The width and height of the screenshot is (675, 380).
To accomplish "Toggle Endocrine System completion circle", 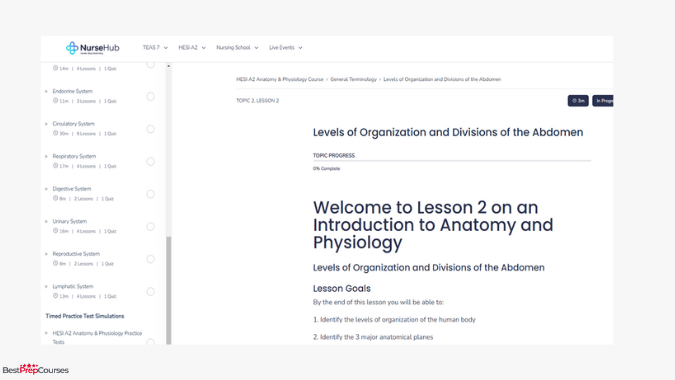I will pyautogui.click(x=150, y=96).
